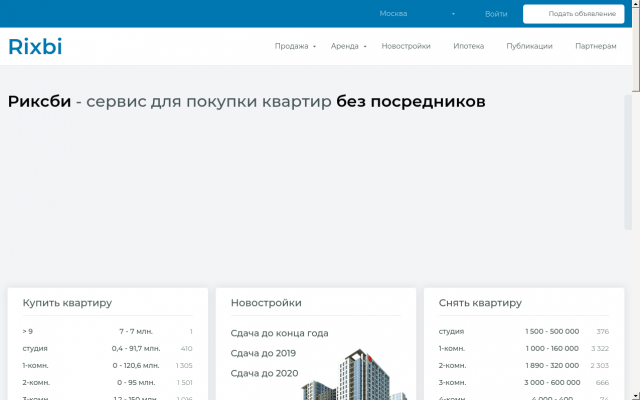
Task: Open the Ипотека menu item
Action: pyautogui.click(x=468, y=46)
